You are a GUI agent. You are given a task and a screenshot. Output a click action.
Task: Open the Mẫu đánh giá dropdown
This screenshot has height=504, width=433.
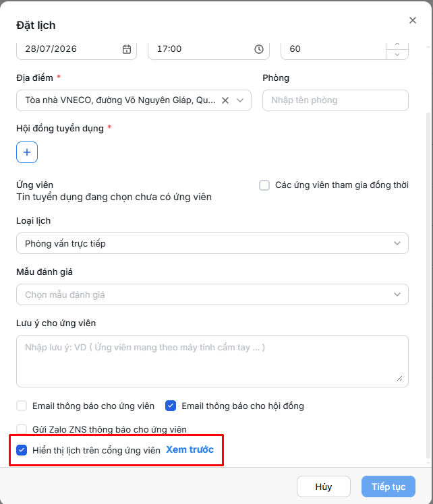point(212,294)
